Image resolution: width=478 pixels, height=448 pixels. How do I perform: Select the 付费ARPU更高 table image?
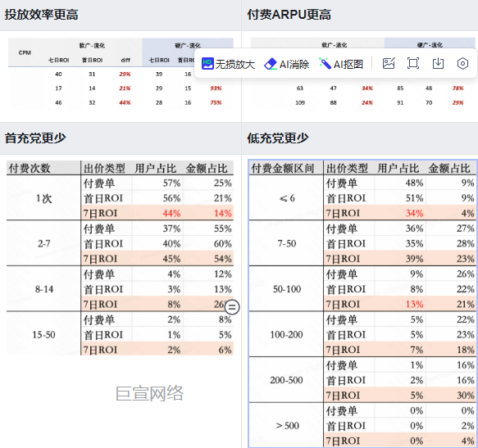pyautogui.click(x=362, y=74)
